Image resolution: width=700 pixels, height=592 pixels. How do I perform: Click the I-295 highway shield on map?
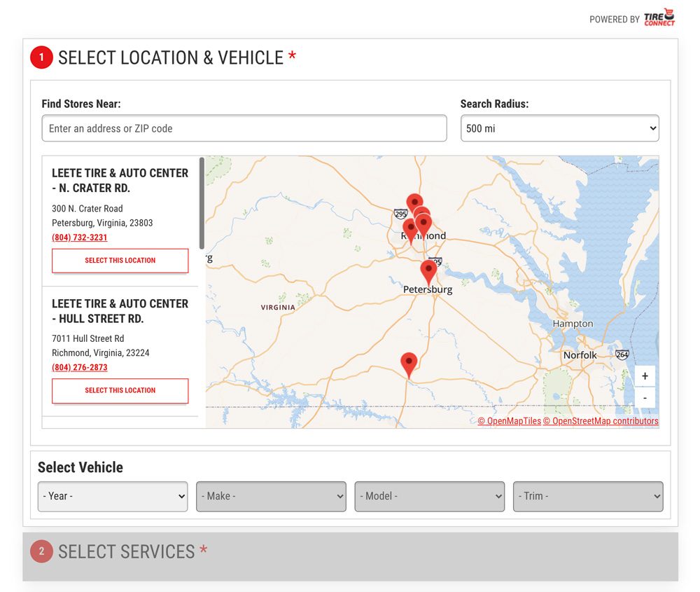tap(401, 214)
